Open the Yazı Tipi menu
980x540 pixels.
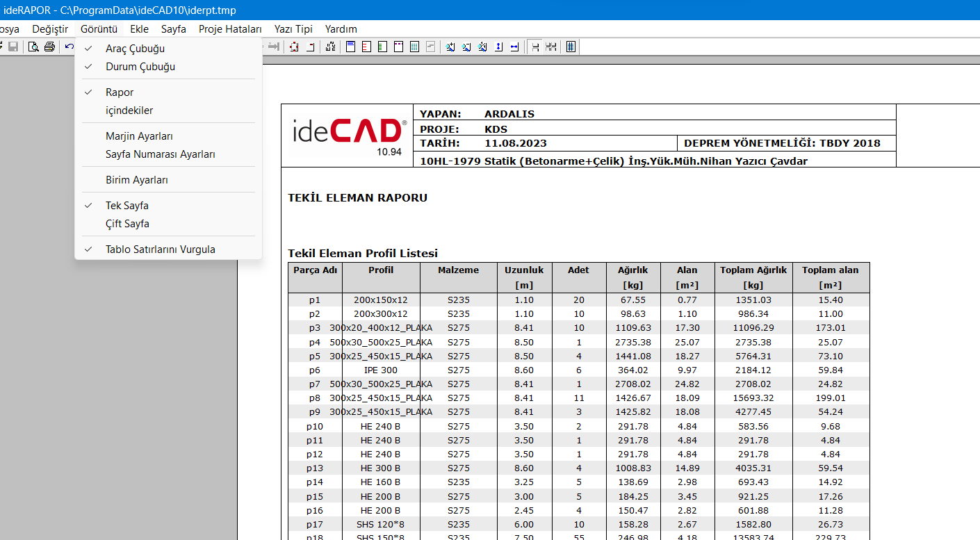click(293, 29)
